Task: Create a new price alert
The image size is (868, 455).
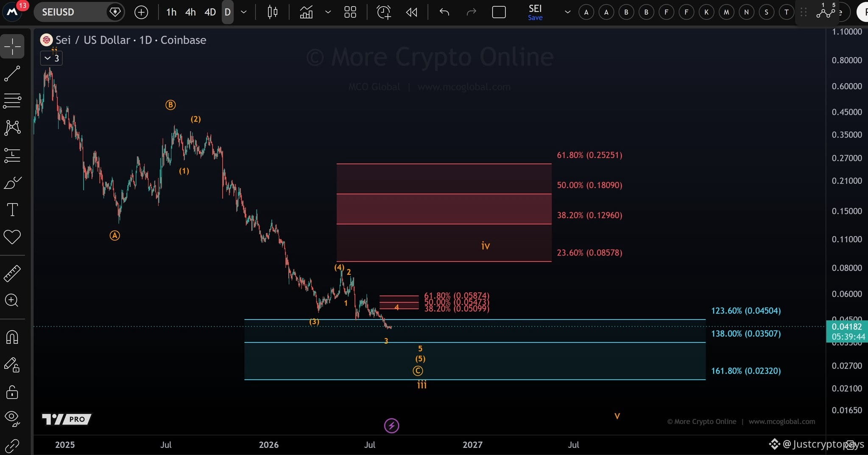Action: point(384,12)
